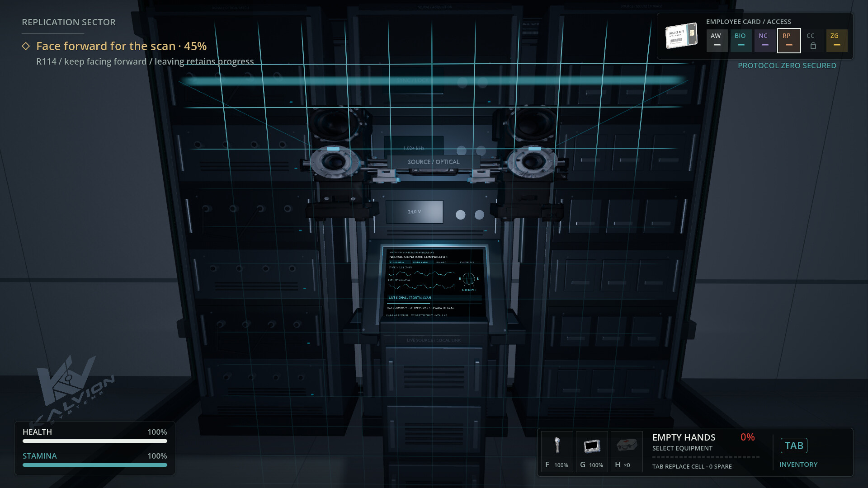The height and width of the screenshot is (488, 868).
Task: Click the locked CC access badge
Action: coord(813,41)
